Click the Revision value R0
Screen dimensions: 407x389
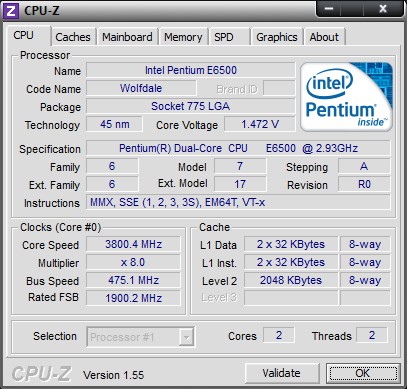pyautogui.click(x=364, y=184)
